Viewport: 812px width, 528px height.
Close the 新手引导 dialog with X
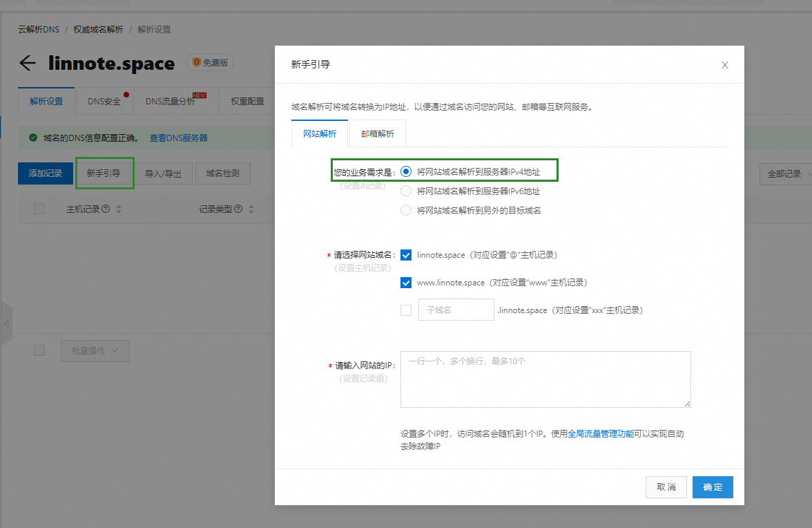(724, 65)
